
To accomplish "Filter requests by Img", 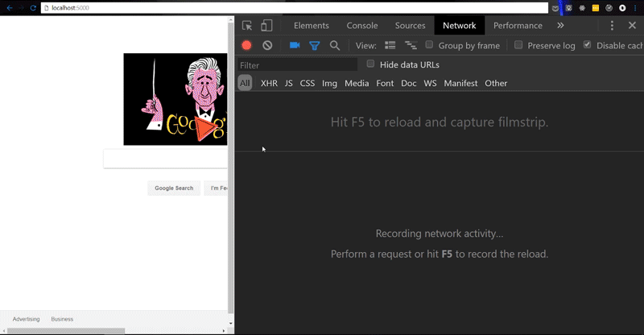I will click(x=329, y=83).
